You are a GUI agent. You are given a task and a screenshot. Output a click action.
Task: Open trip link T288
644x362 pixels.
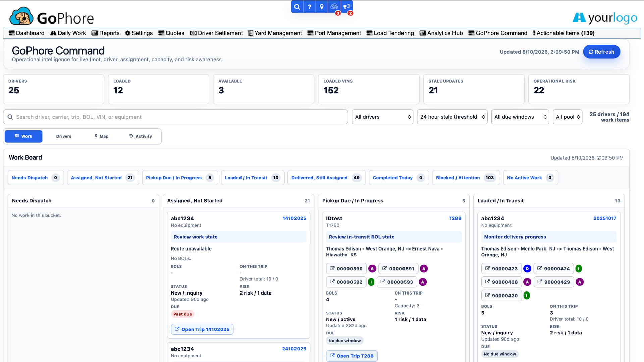point(455,218)
